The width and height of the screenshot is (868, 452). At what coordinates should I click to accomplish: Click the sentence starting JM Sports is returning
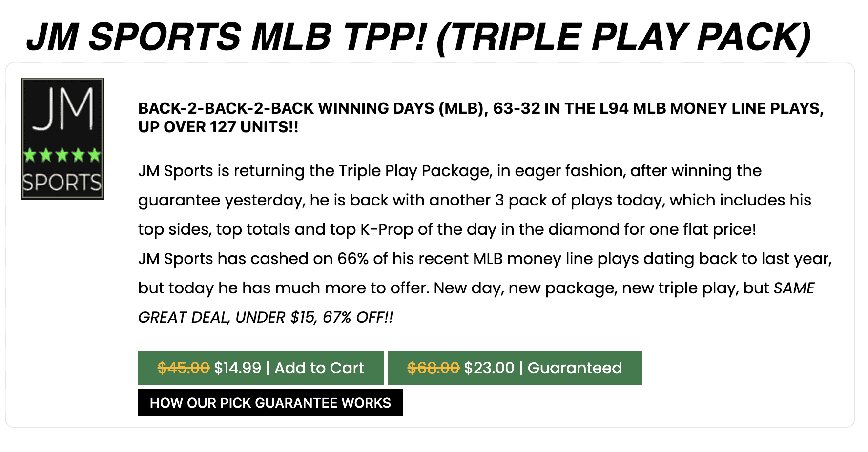[449, 171]
